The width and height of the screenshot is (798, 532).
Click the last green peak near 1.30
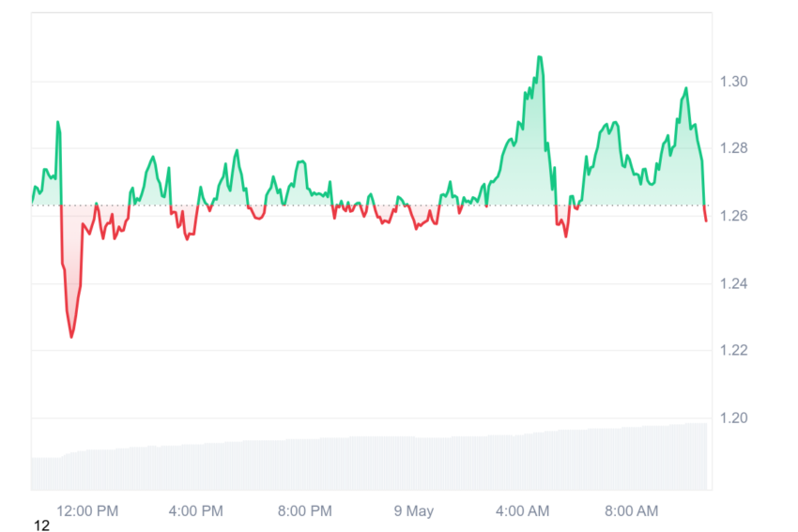coord(686,88)
